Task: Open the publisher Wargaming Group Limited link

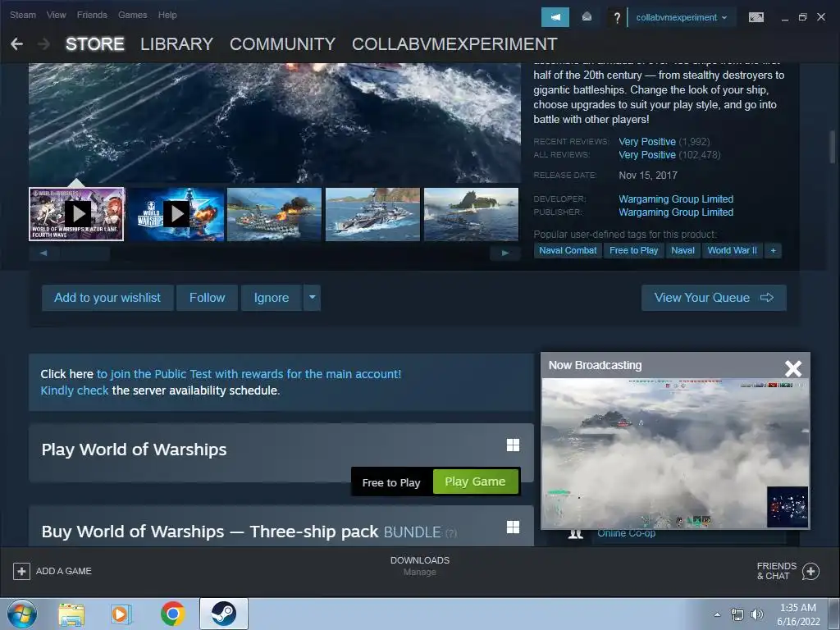Action: click(676, 212)
